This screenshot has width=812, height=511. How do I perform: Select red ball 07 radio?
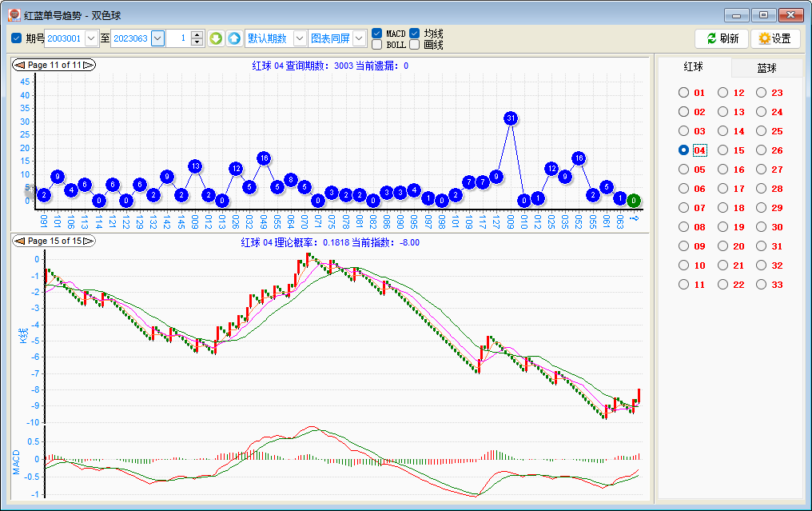point(683,207)
